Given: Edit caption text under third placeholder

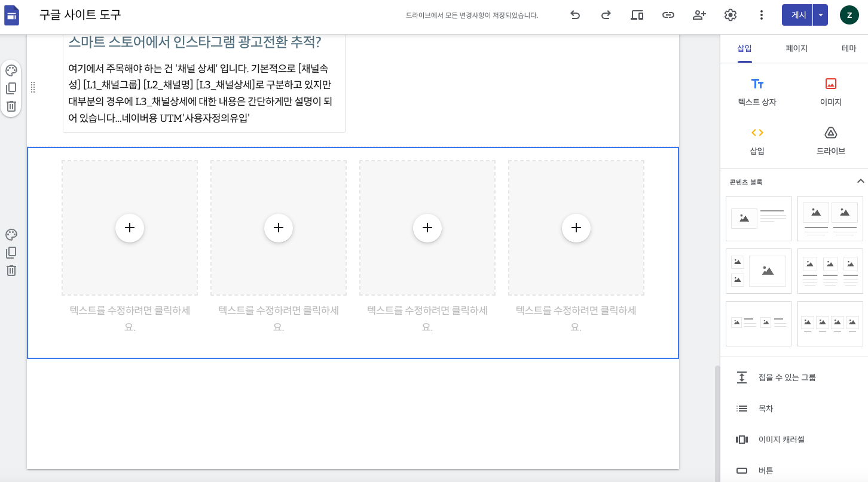Looking at the screenshot, I should tap(427, 318).
